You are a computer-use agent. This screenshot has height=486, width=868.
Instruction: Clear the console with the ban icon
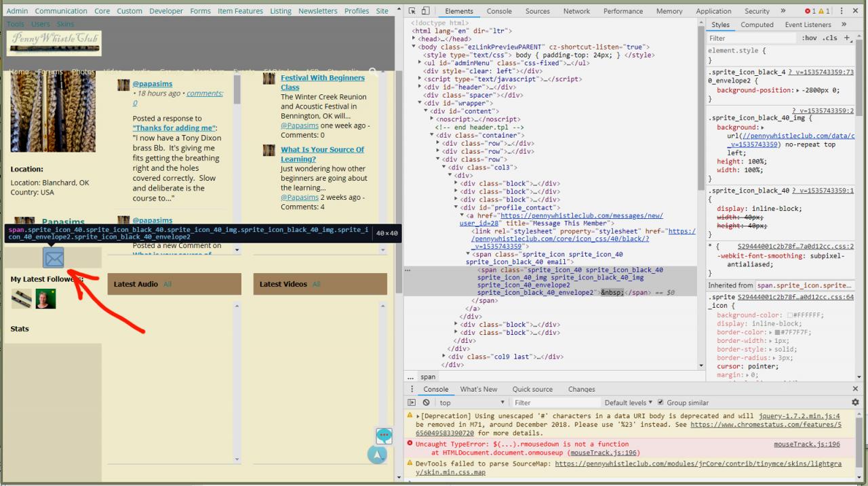point(426,403)
